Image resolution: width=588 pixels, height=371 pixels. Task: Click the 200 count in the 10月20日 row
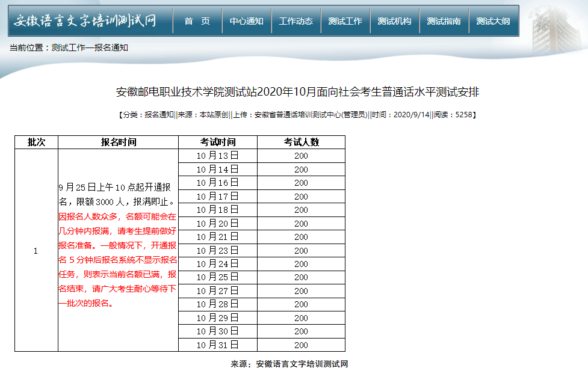301,223
